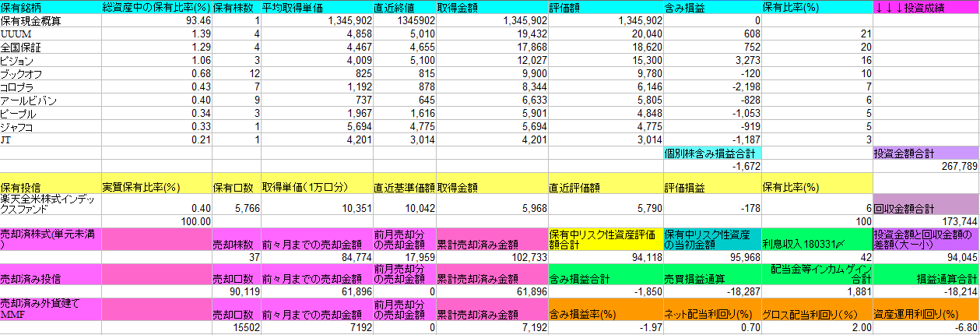Select the 平均取得単価 column header
Viewport: 980px width, 335px height.
click(x=316, y=7)
